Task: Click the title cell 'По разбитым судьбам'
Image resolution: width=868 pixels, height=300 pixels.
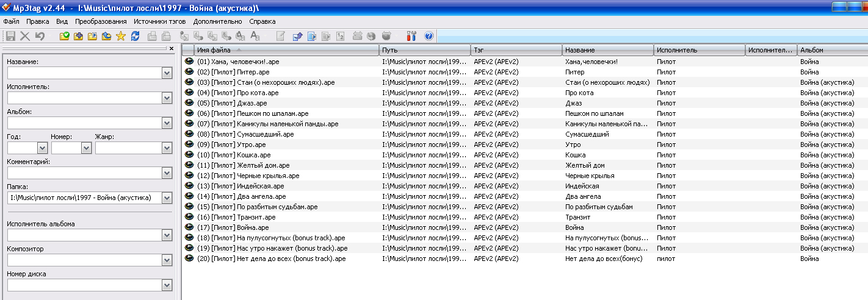Action: (599, 207)
